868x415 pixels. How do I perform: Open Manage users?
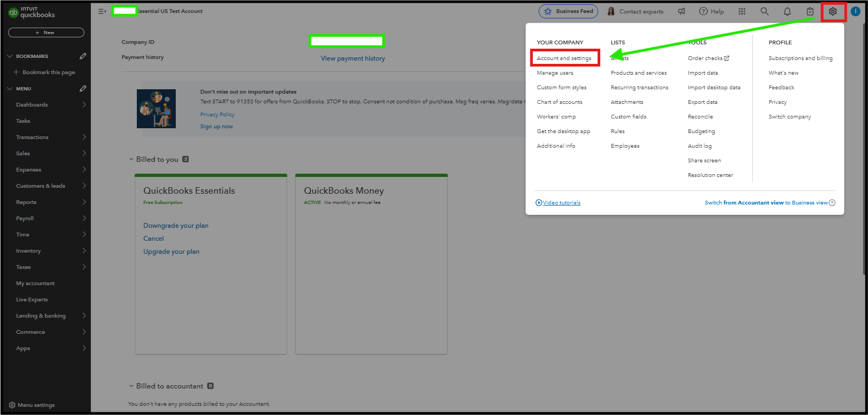click(x=555, y=73)
